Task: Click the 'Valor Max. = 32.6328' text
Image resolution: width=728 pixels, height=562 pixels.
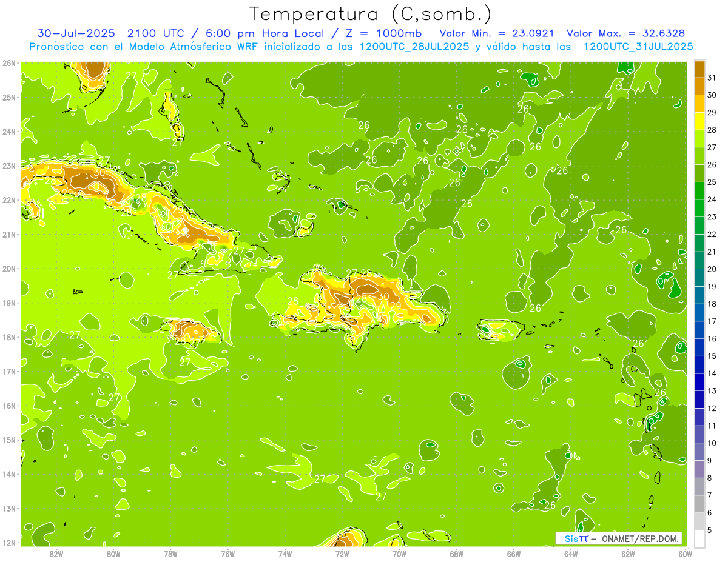Action: tap(626, 33)
